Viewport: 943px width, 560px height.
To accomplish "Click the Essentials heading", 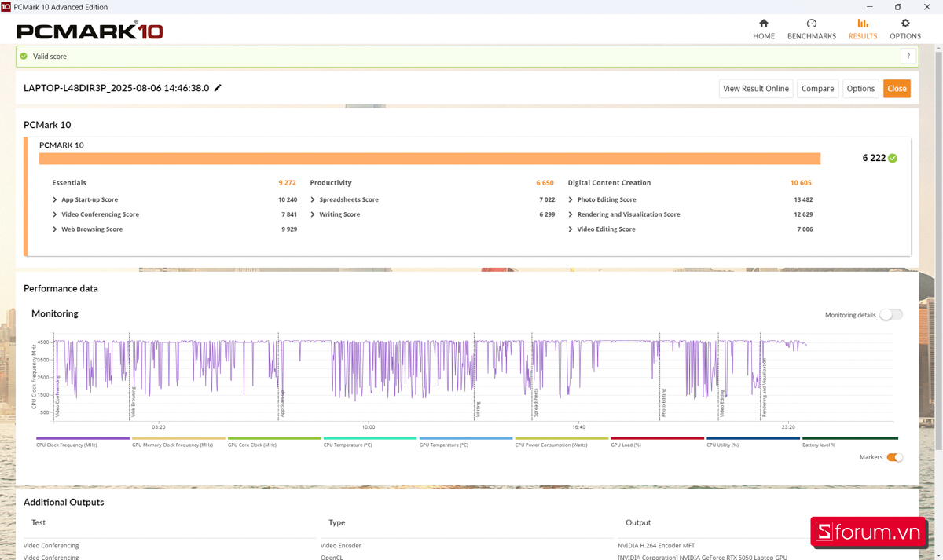I will pyautogui.click(x=69, y=183).
